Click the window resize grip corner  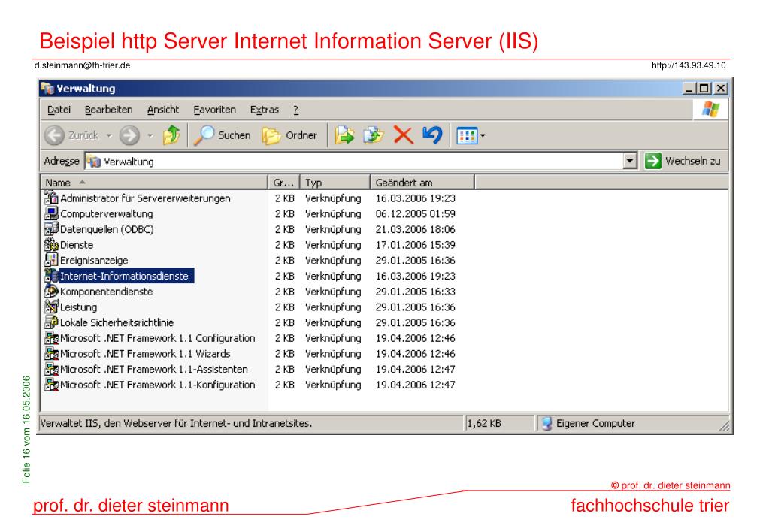[724, 425]
